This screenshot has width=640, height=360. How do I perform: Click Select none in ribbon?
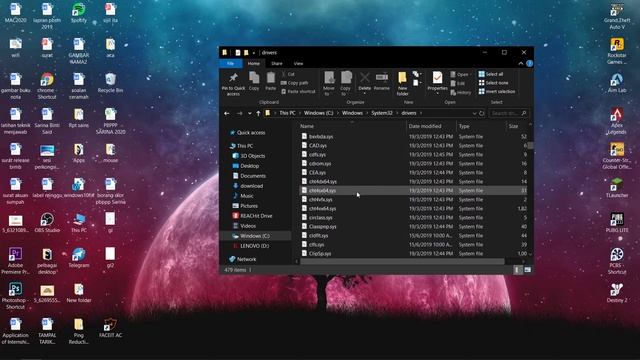click(x=493, y=83)
